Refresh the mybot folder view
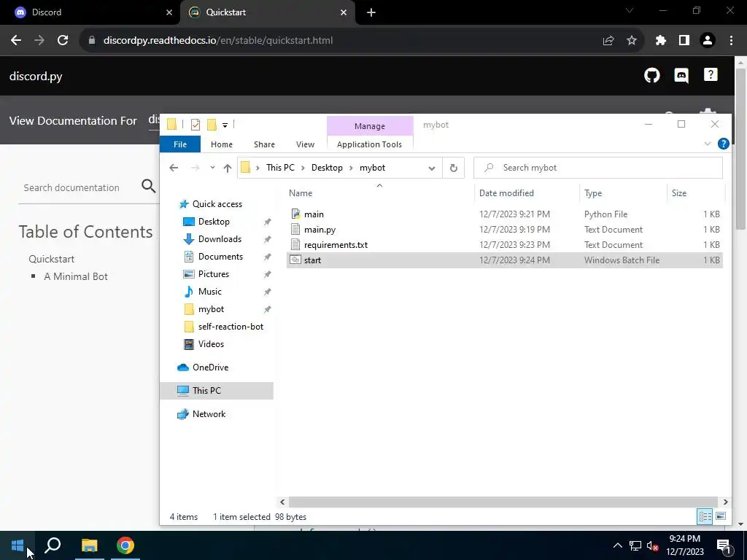The height and width of the screenshot is (560, 747). [454, 168]
